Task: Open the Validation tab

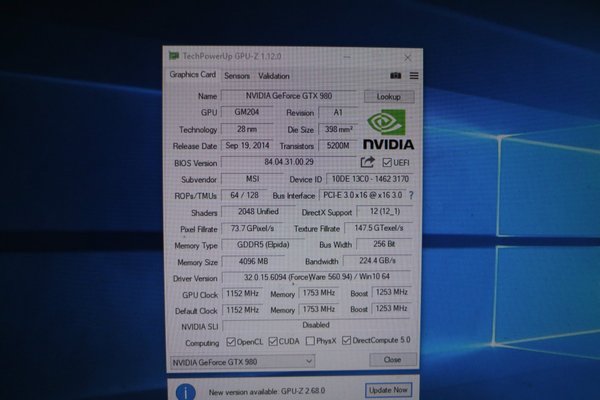Action: pos(273,75)
